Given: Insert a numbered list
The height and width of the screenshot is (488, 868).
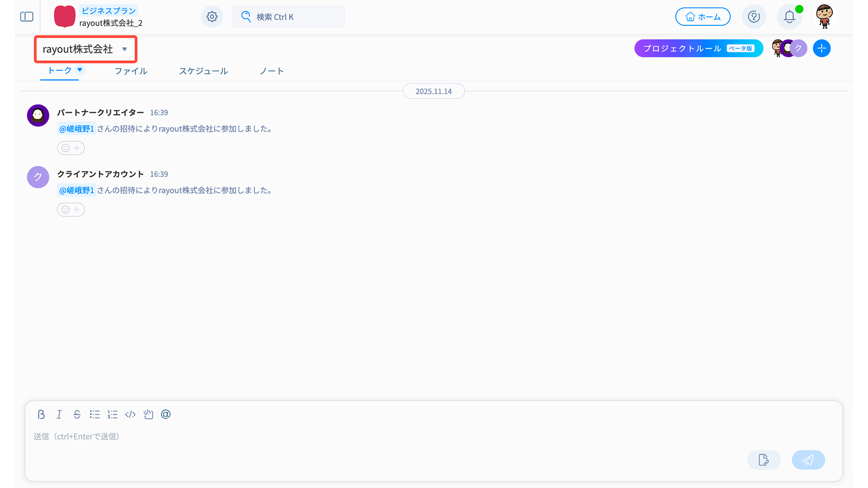Looking at the screenshot, I should pyautogui.click(x=113, y=414).
